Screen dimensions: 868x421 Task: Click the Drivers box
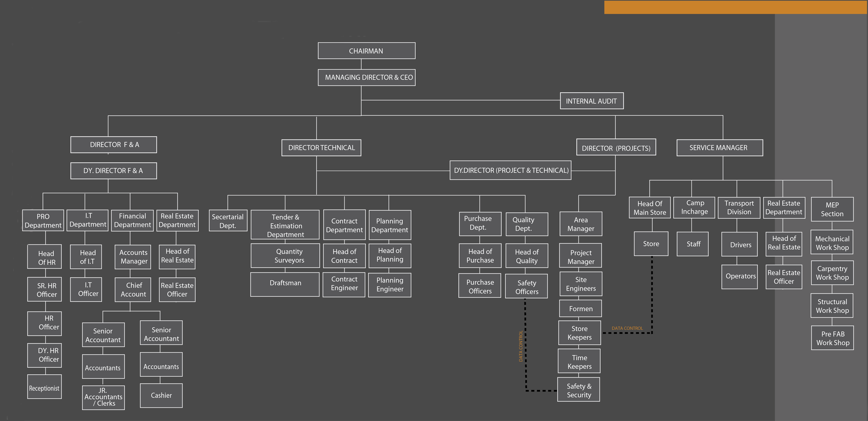pyautogui.click(x=740, y=244)
